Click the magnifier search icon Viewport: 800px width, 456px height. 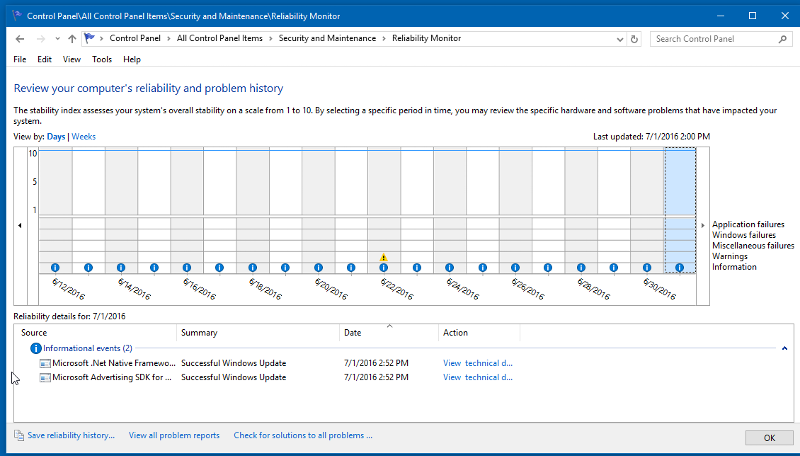tap(783, 39)
